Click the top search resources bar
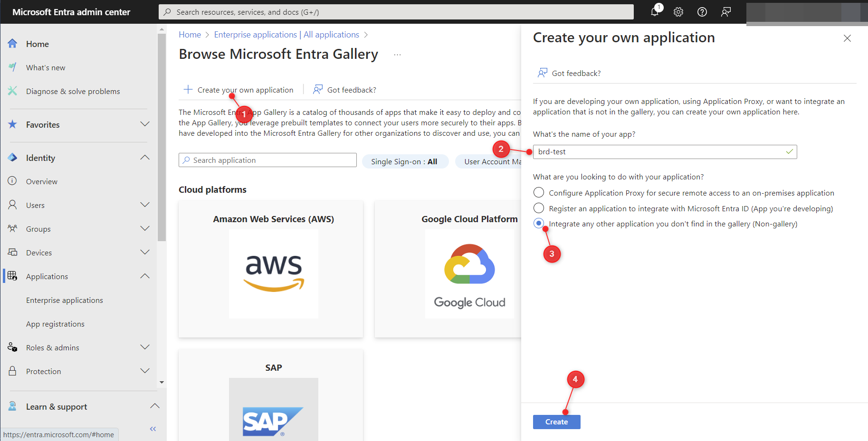The height and width of the screenshot is (441, 868). pos(396,12)
